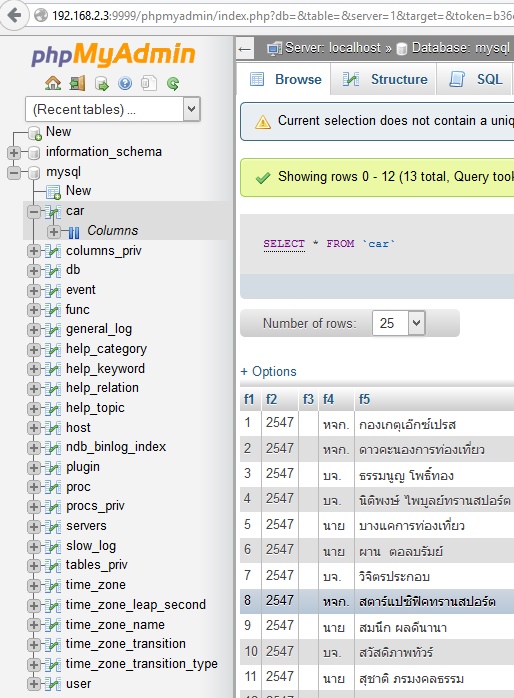Viewport: 514px width, 698px height.
Task: Click the information_schema database icon
Action: [x=34, y=153]
